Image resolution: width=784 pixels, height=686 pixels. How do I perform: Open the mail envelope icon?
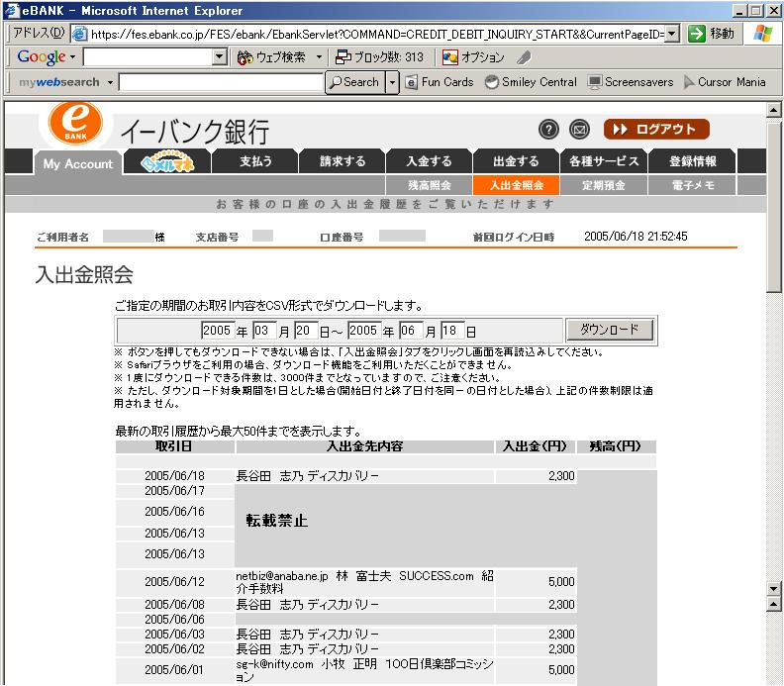pyautogui.click(x=579, y=130)
